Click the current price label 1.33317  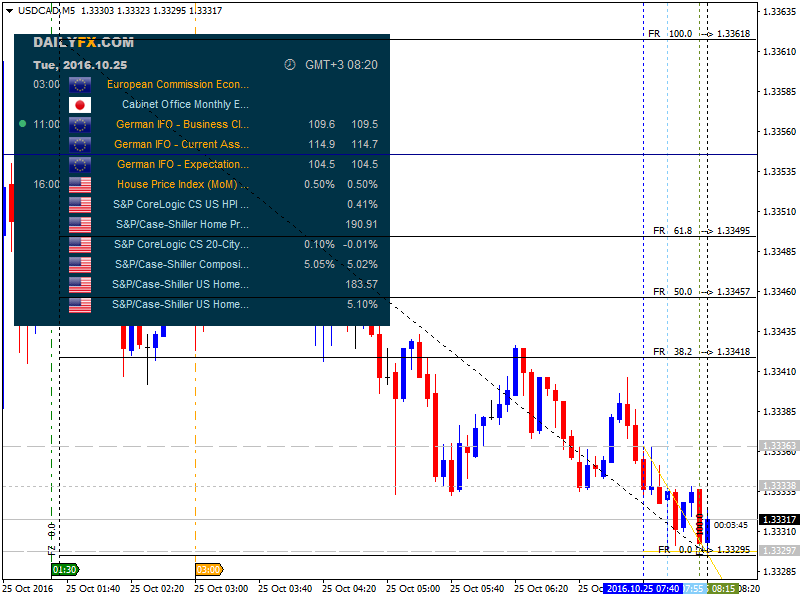click(778, 519)
